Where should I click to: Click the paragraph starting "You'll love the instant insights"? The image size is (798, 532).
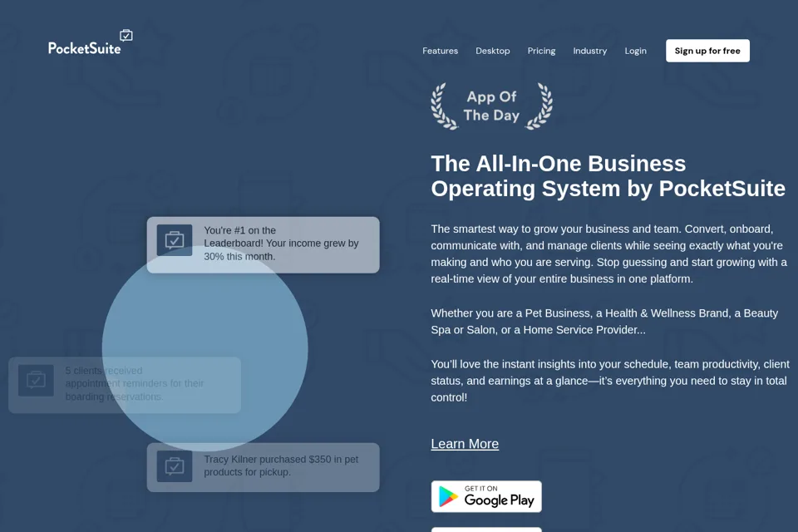coord(609,381)
